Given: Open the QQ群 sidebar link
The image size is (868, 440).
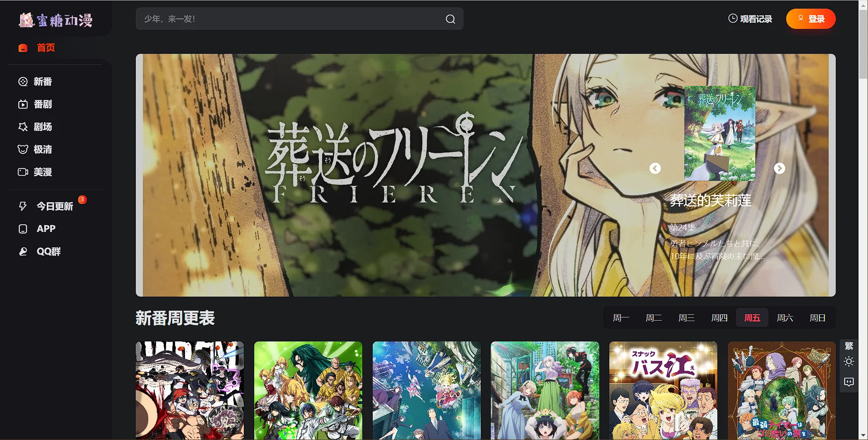Looking at the screenshot, I should (48, 251).
